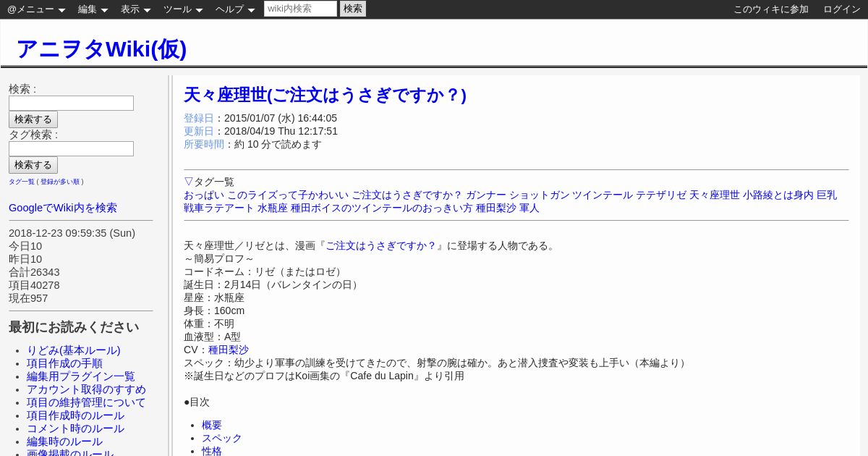The width and height of the screenshot is (868, 456).
Task: Select the 最初にお読みください heading
Action: click(74, 327)
